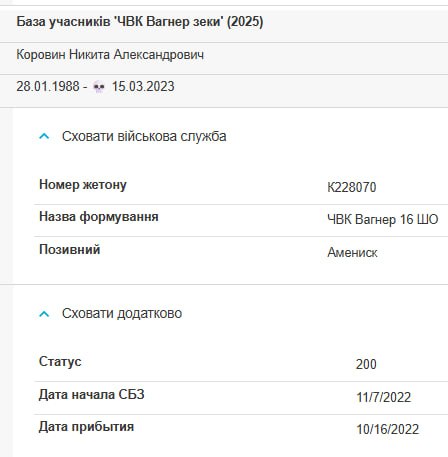Collapse the додатково section chevron
448x457 pixels.
point(44,314)
